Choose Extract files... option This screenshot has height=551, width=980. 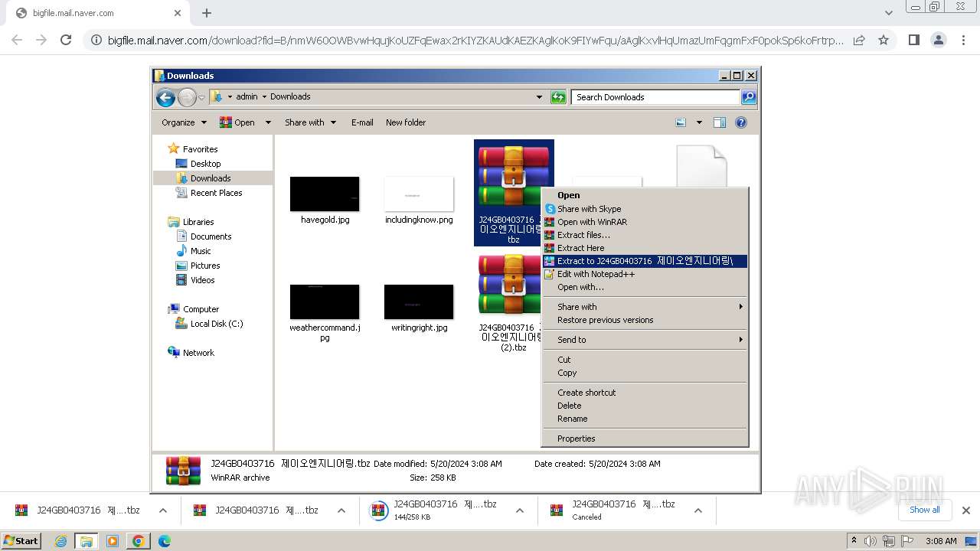pyautogui.click(x=645, y=235)
